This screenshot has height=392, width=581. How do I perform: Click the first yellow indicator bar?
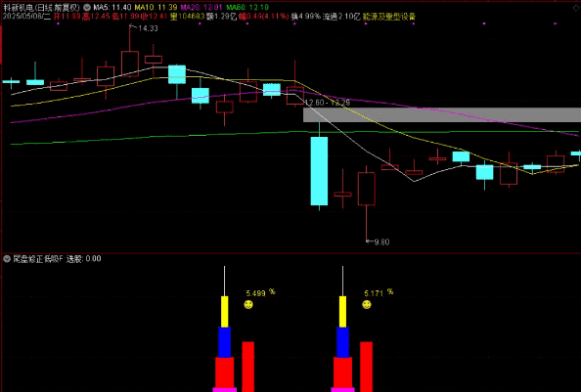(x=225, y=312)
